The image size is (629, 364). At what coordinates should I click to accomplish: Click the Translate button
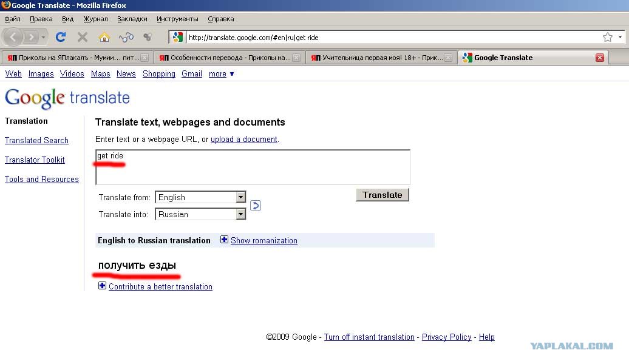tap(382, 195)
